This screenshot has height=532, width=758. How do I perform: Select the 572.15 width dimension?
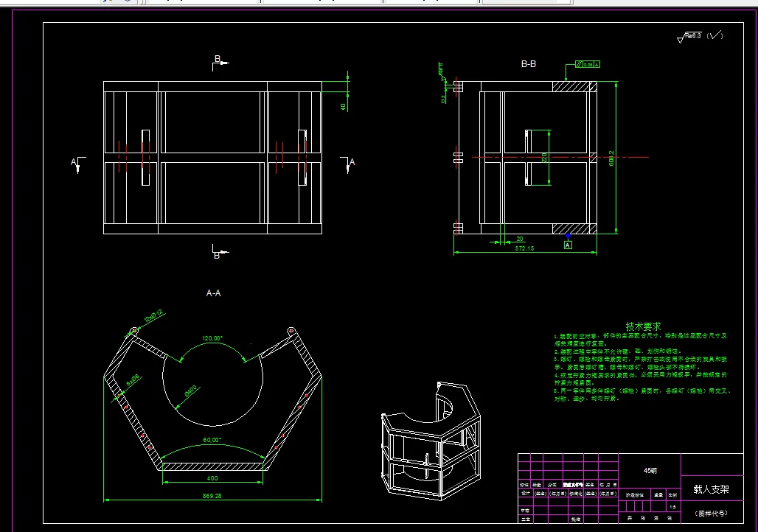[524, 248]
